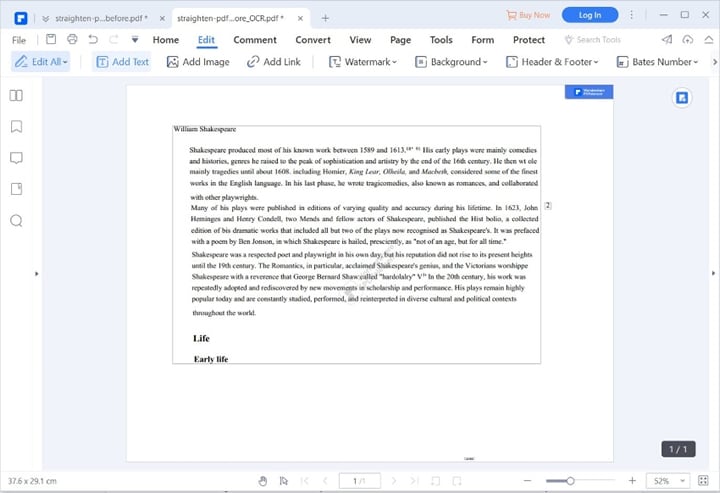Click the rotate page icon in status bar
The image size is (720, 493).
click(435, 481)
